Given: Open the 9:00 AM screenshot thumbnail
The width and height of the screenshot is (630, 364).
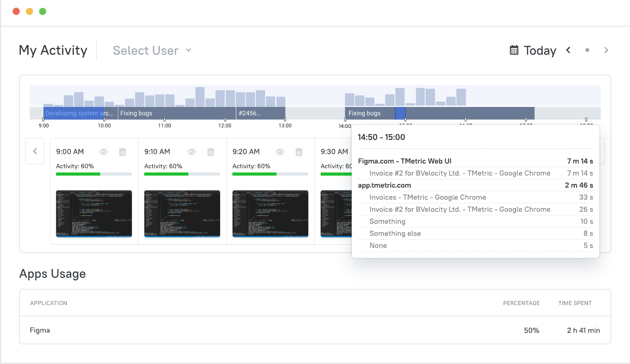Looking at the screenshot, I should coord(94,214).
